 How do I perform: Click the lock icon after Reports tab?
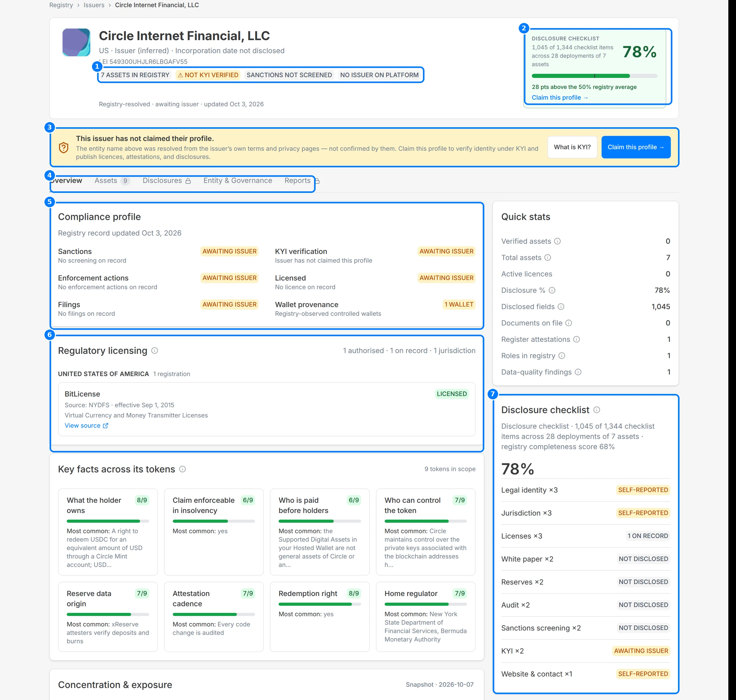click(x=317, y=181)
